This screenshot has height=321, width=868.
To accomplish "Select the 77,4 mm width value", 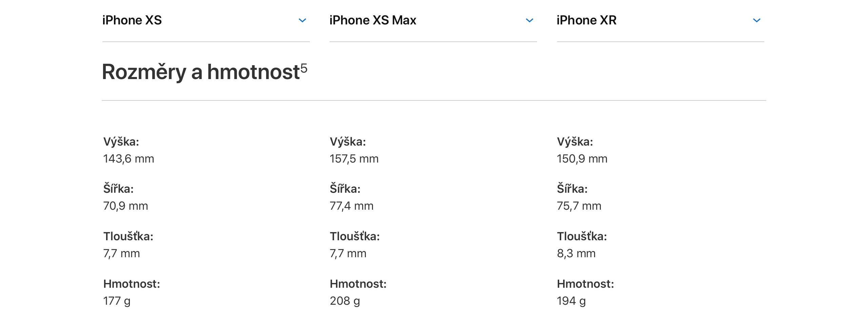I will (351, 206).
